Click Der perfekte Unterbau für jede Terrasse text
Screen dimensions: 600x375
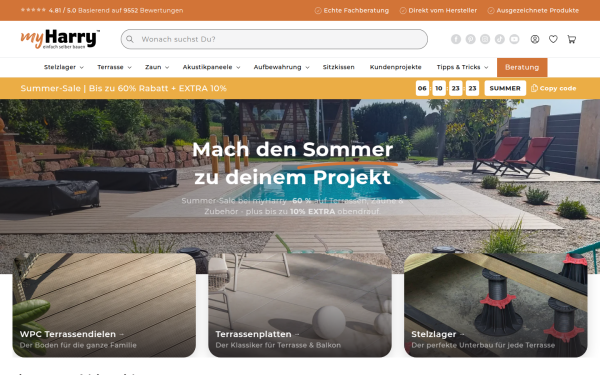click(483, 345)
